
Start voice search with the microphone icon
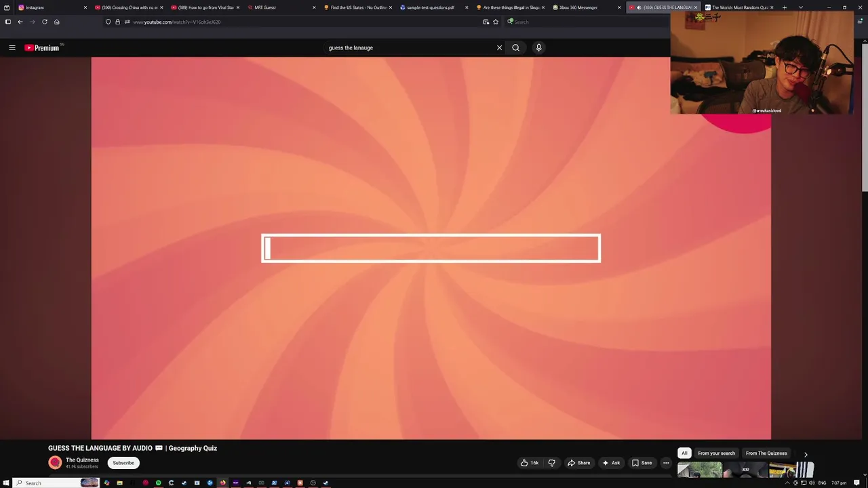[538, 47]
